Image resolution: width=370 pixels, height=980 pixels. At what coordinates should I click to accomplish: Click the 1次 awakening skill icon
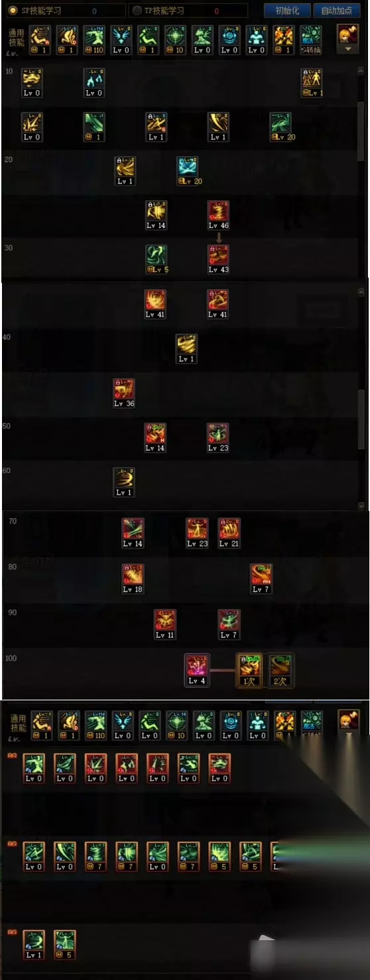click(250, 670)
